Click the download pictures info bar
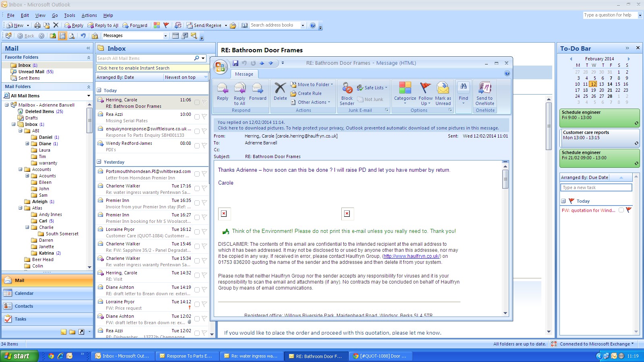Viewport: 644px width, 362px height. tap(358, 128)
